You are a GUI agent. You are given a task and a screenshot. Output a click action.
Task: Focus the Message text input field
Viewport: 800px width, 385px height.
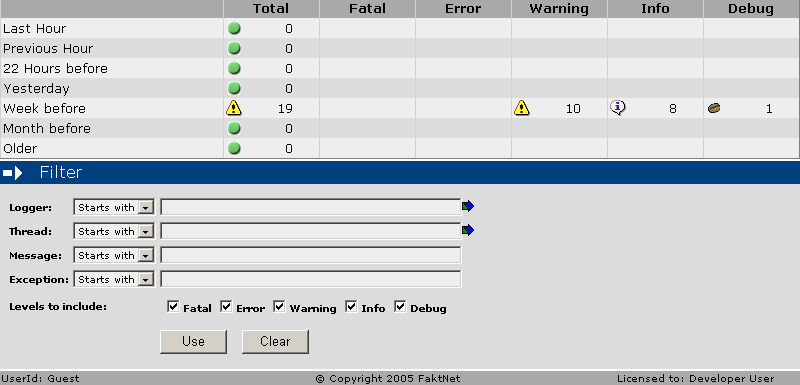pyautogui.click(x=311, y=255)
